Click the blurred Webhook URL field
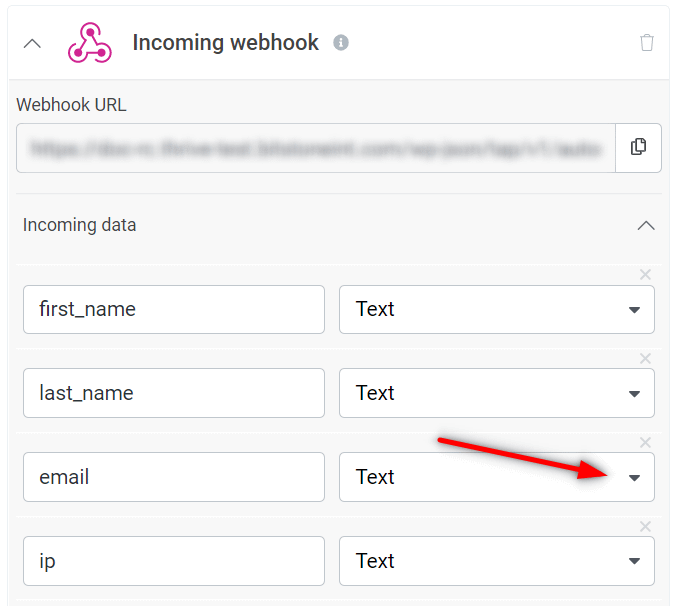Screen dimensions: 679x606 point(316,148)
